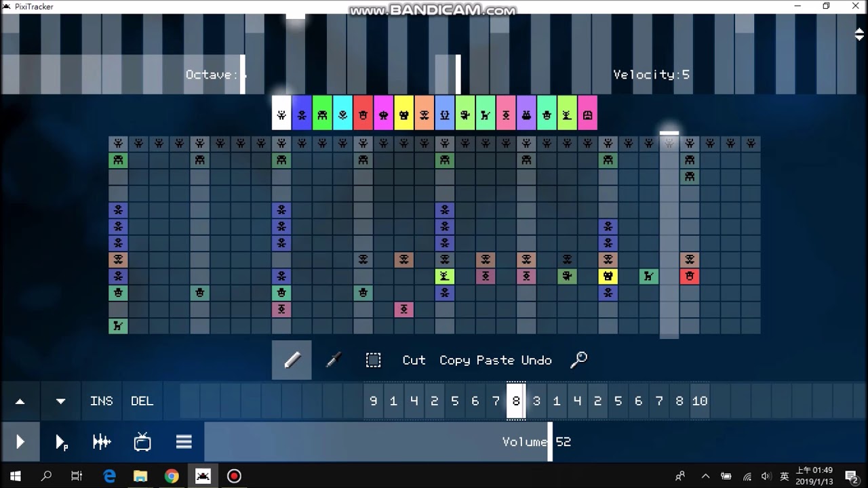Click the Velocity slider
Image resolution: width=868 pixels, height=488 pixels.
[651, 75]
